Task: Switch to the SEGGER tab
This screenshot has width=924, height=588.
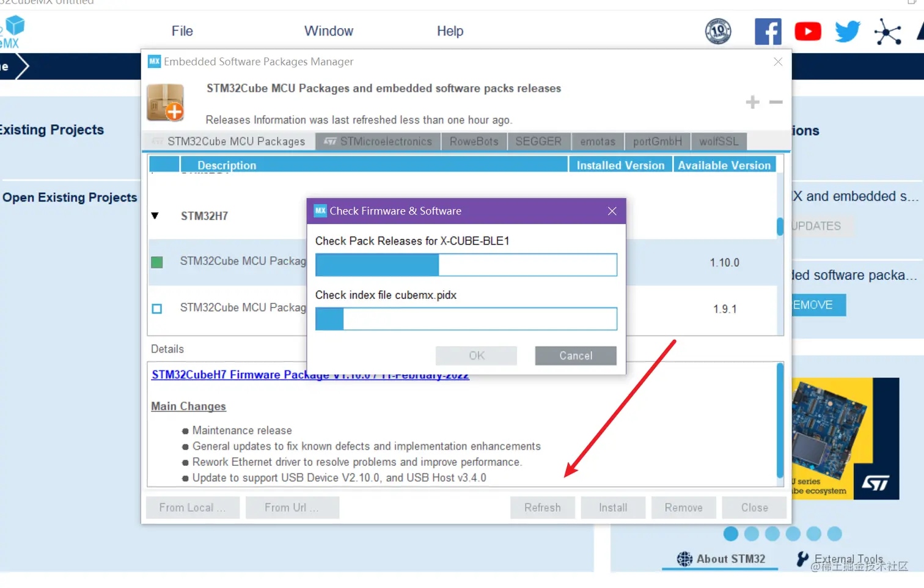Action: tap(538, 141)
